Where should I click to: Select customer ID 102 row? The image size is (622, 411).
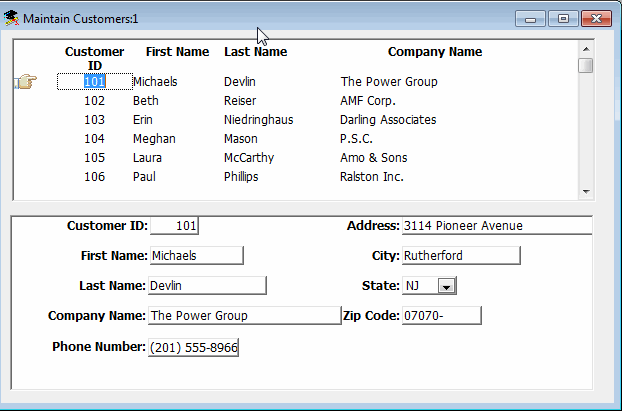[x=95, y=101]
